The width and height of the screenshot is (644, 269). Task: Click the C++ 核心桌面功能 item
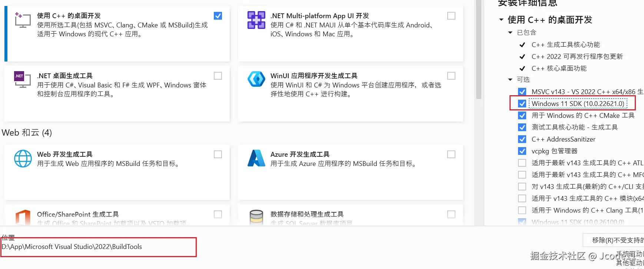[559, 69]
